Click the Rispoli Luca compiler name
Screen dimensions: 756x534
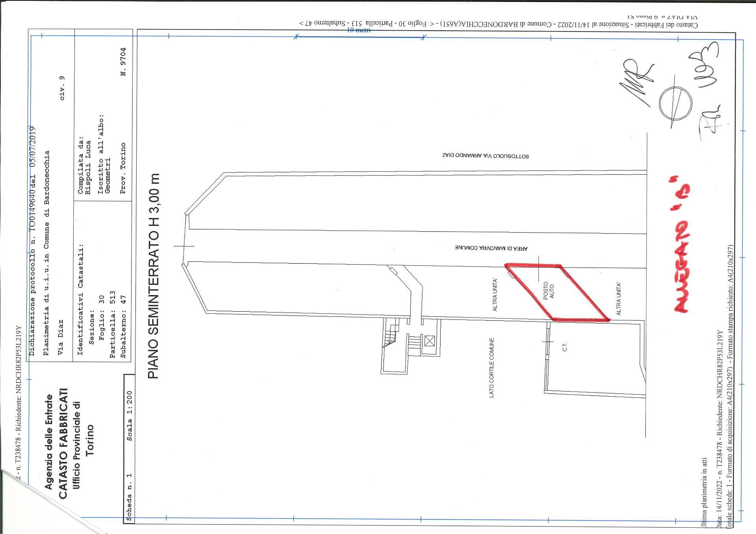pyautogui.click(x=89, y=168)
